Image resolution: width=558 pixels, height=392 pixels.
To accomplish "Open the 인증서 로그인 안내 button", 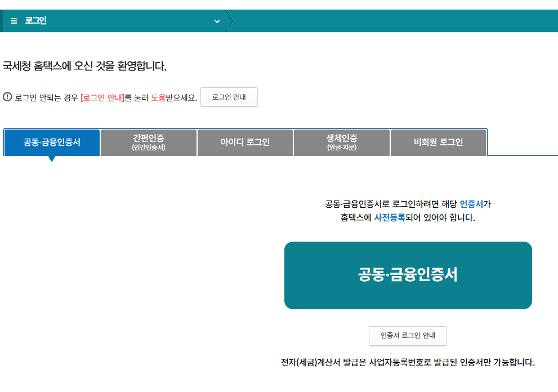I will click(408, 336).
